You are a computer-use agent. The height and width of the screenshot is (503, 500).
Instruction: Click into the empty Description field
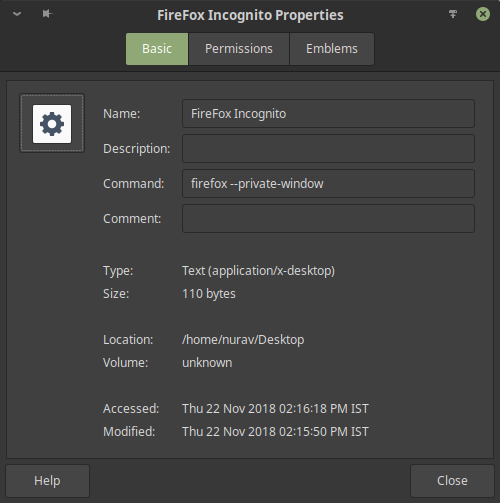click(x=328, y=149)
